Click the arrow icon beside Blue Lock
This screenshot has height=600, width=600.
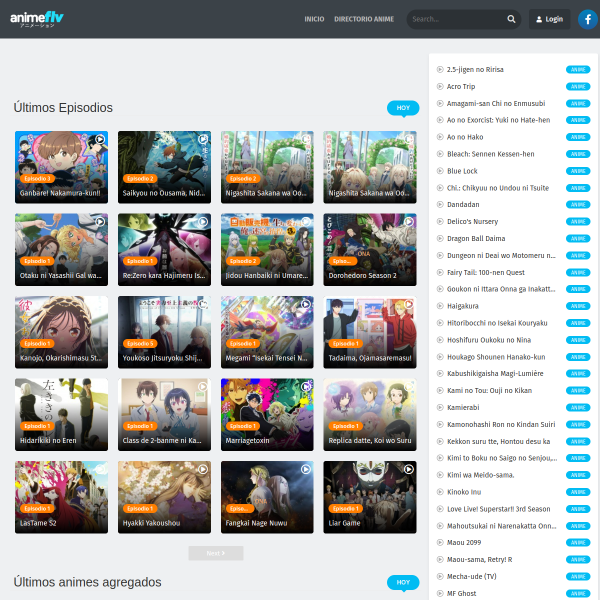point(439,171)
